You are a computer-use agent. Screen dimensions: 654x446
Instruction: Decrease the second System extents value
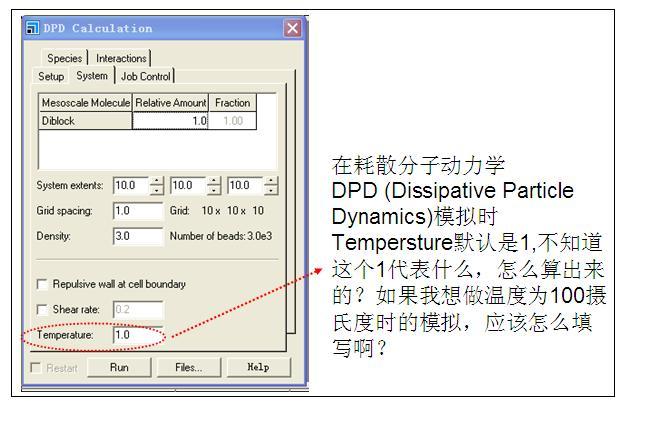tap(214, 190)
